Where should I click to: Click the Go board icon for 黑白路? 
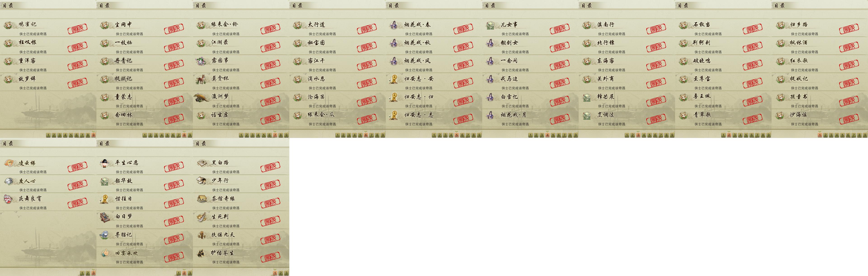[202, 163]
